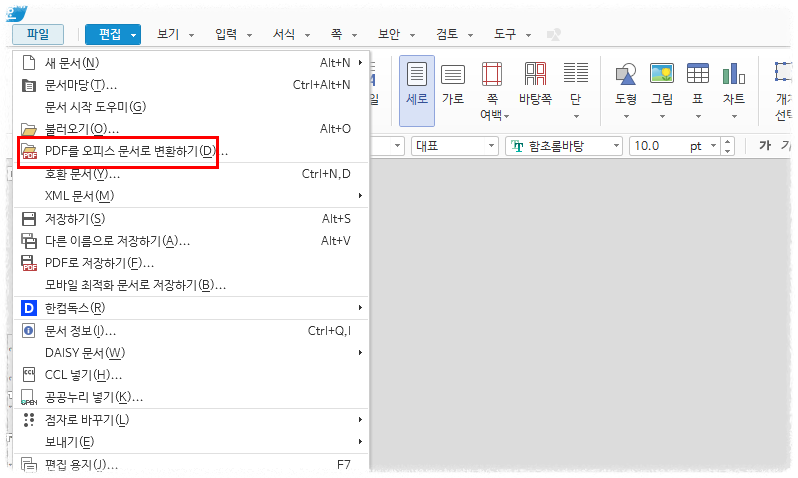The height and width of the screenshot is (478, 798).
Task: Open the 편집 menu tab
Action: click(109, 35)
